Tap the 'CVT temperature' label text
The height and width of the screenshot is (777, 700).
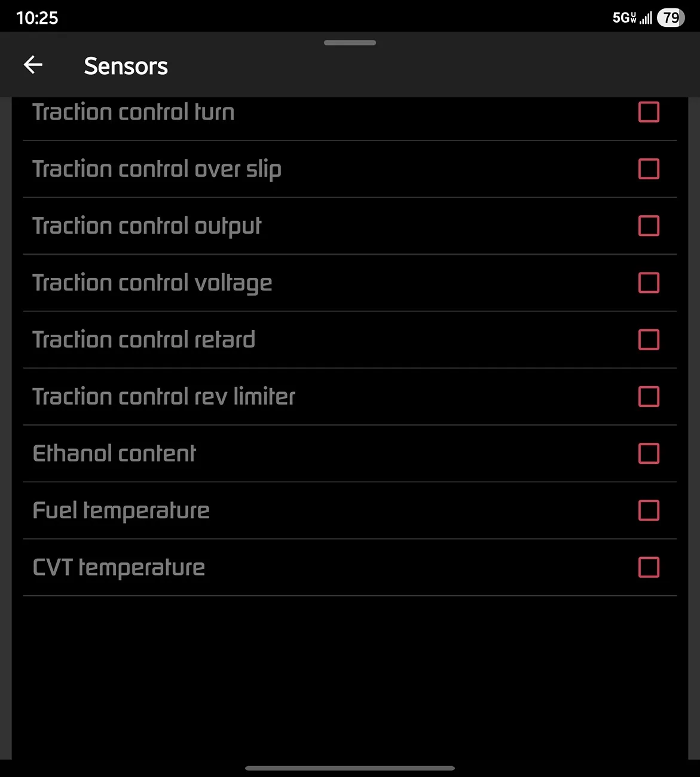[x=119, y=567]
